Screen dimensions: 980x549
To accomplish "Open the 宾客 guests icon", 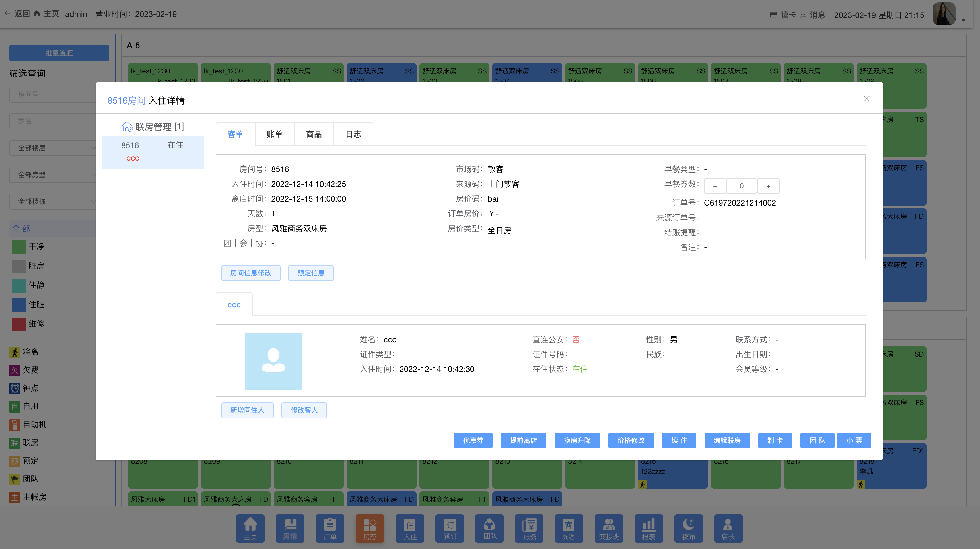I will click(x=569, y=528).
